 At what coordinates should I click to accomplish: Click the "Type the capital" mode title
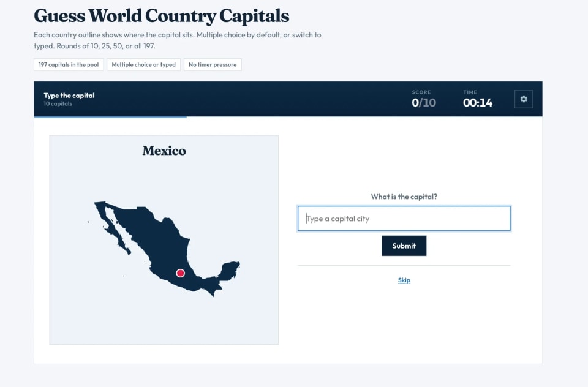69,96
